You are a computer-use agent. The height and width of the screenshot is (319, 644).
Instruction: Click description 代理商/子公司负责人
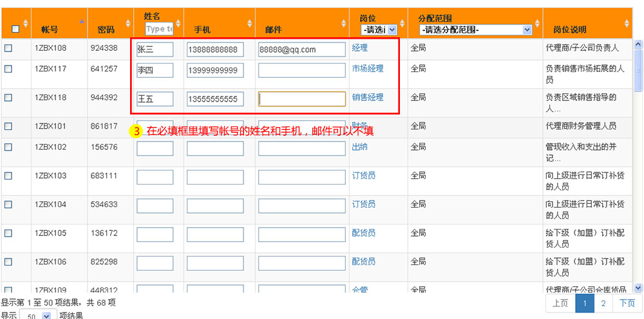coord(582,48)
